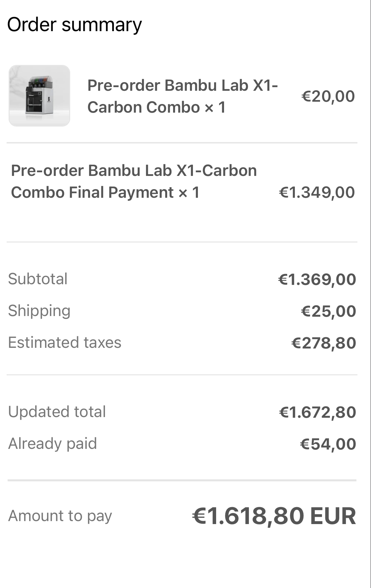Click the €1.349,00 final payment price
The width and height of the screenshot is (371, 588).
click(x=317, y=192)
